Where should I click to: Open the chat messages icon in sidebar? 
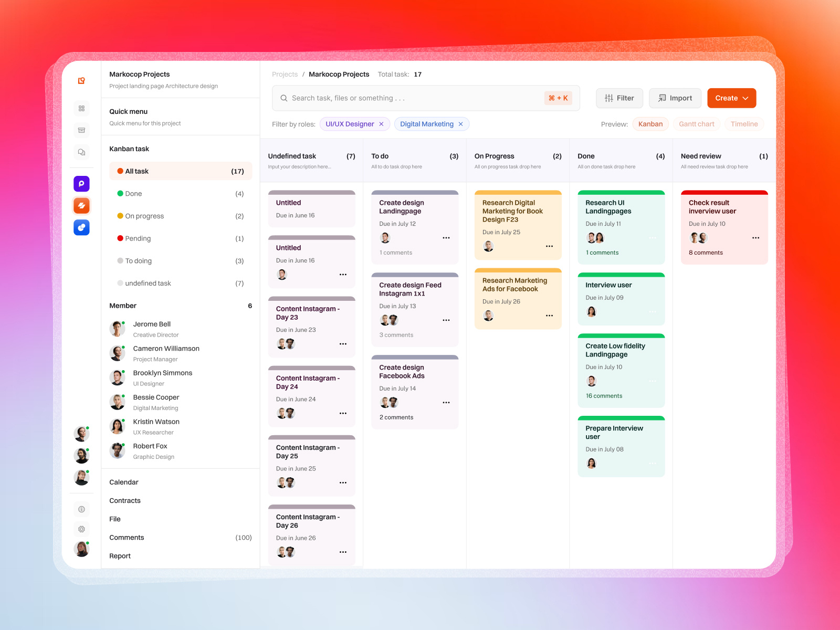81,152
